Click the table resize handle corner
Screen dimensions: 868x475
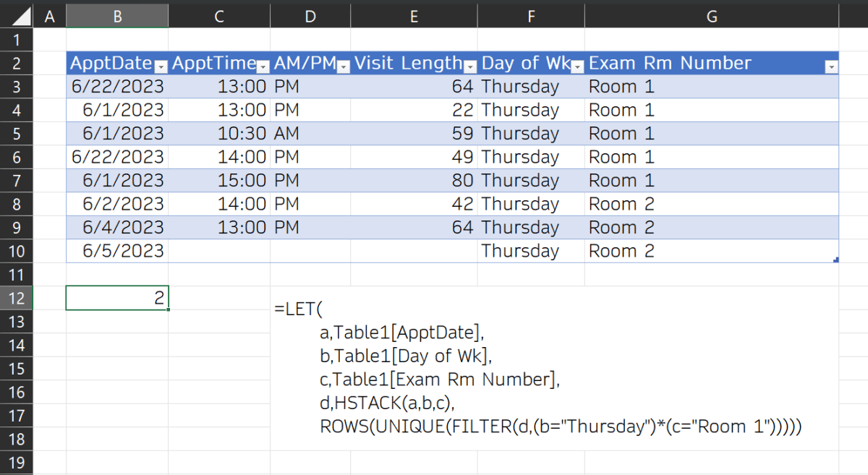point(836,260)
